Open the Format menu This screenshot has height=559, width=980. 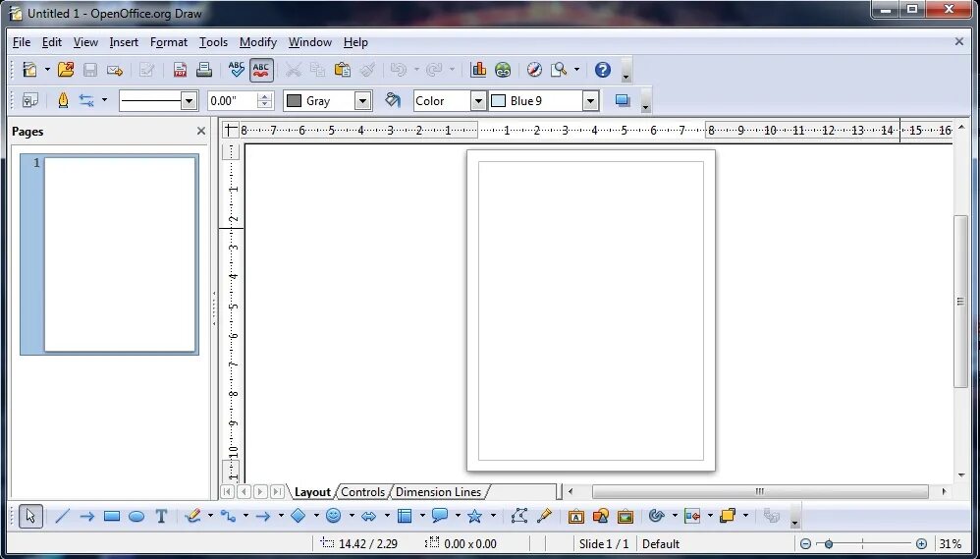pyautogui.click(x=169, y=42)
